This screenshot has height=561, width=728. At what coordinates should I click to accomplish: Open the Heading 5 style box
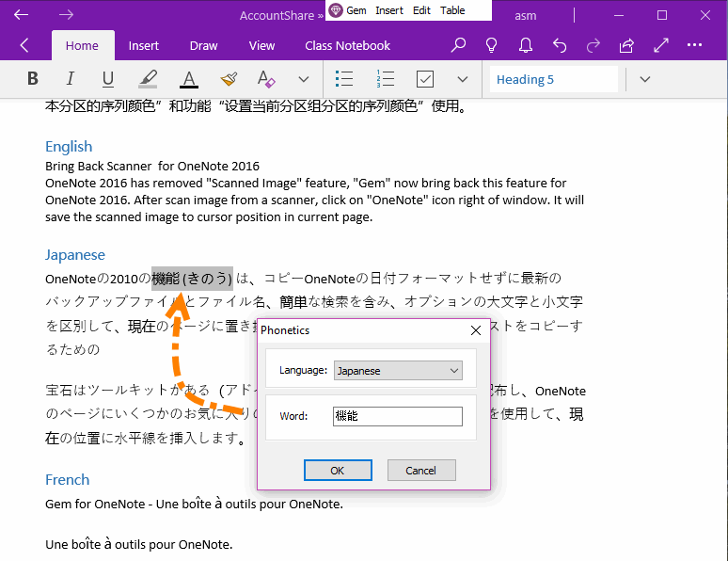coord(554,79)
